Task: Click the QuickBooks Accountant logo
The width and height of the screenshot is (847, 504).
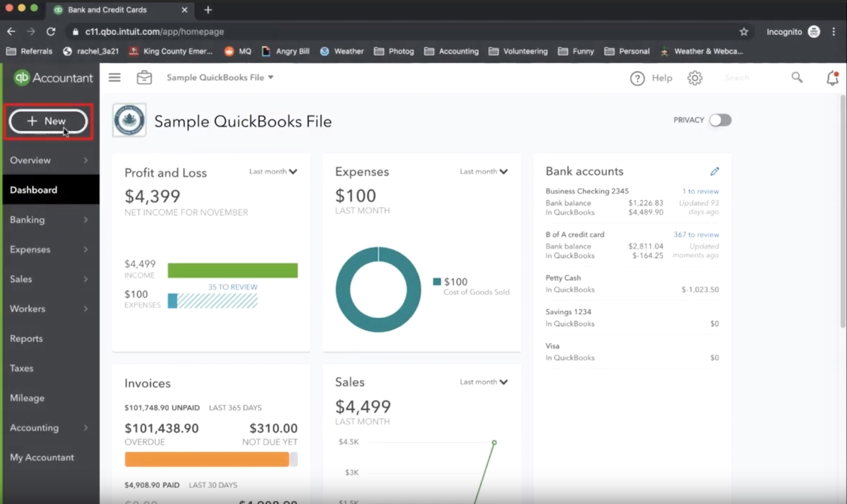Action: pos(53,78)
